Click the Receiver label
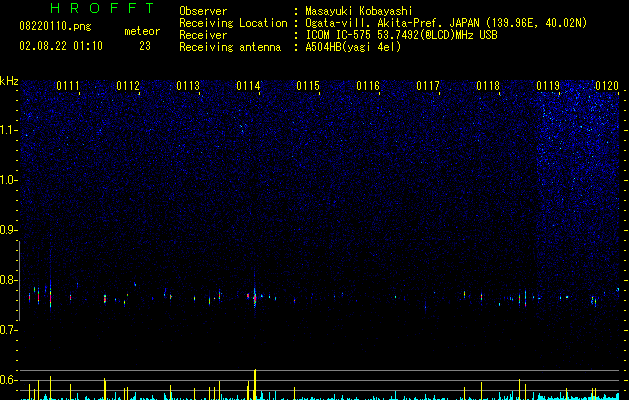The height and width of the screenshot is (400, 629). point(203,35)
